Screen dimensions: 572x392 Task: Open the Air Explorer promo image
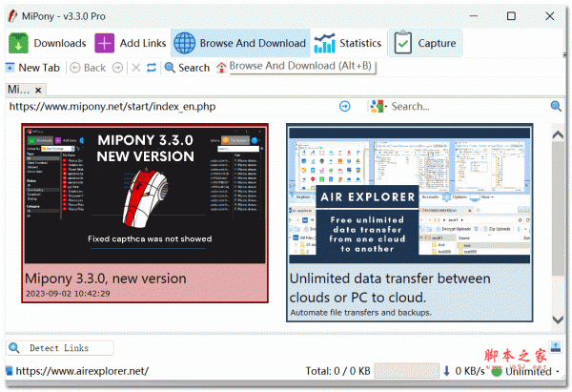pyautogui.click(x=409, y=196)
